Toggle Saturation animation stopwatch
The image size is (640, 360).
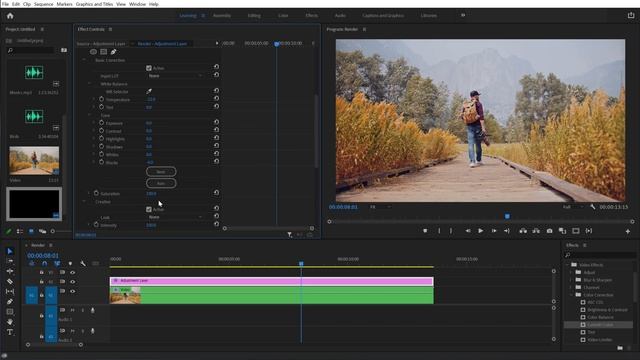96,193
